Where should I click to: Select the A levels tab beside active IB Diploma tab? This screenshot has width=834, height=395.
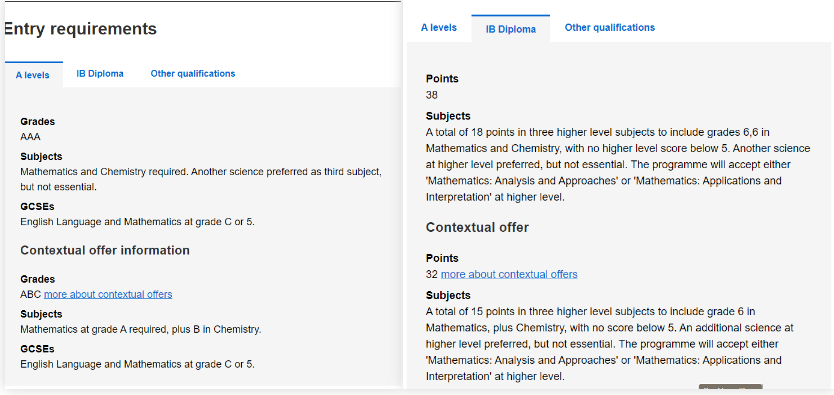[439, 28]
